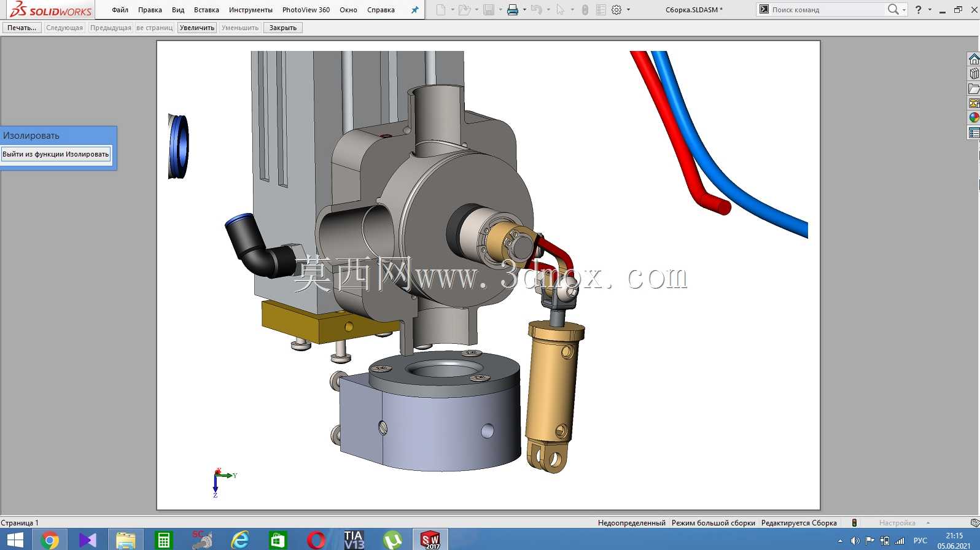Screen dimensions: 980x550
Task: Click the Поиск команд search field
Action: coord(826,10)
